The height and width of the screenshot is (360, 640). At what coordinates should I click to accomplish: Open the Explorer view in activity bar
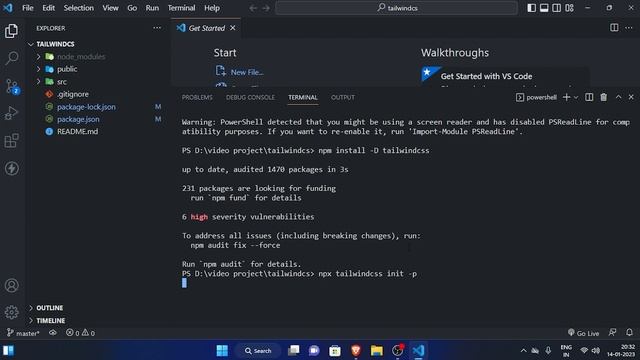(x=11, y=31)
